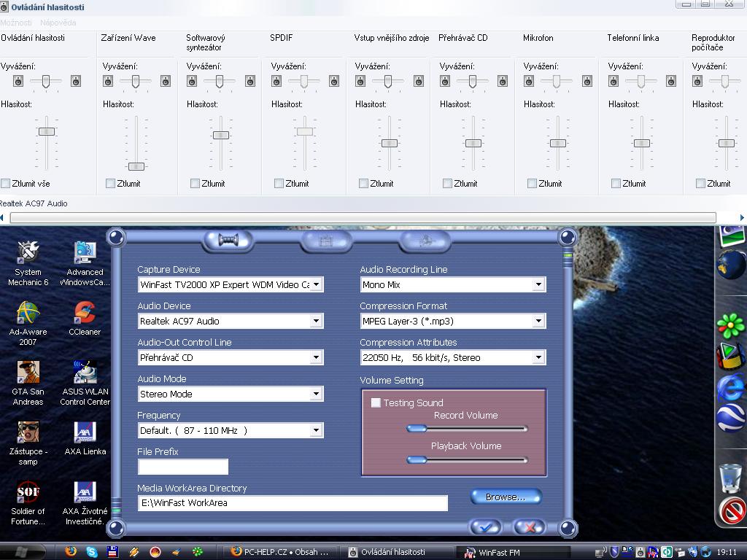The image size is (747, 560).
Task: Mute the Mikrofon channel
Action: (x=532, y=184)
